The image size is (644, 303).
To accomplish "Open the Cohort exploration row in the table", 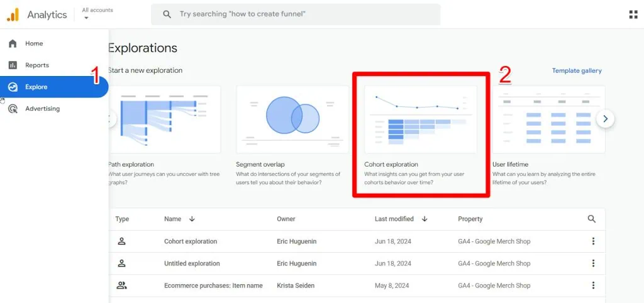I will [x=191, y=241].
